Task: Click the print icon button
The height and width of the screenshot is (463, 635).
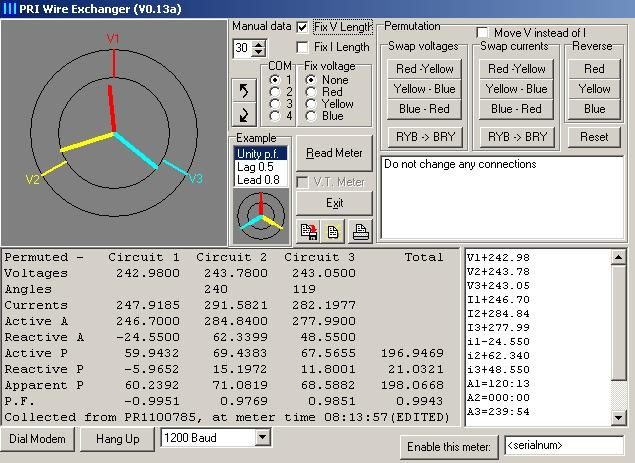Action: [359, 231]
